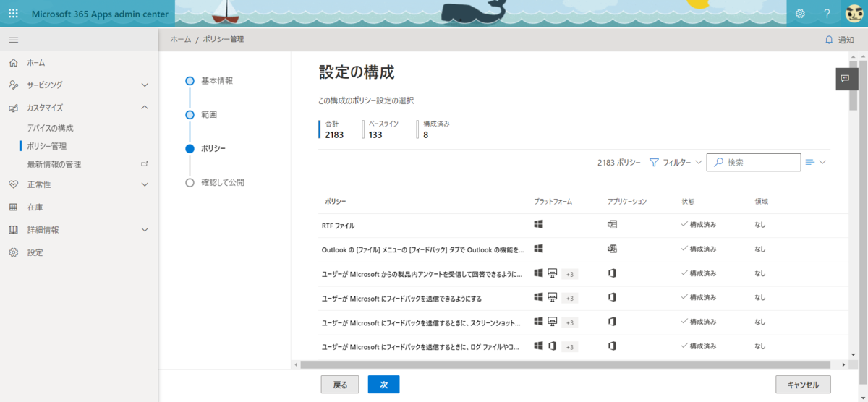This screenshot has height=402, width=868.
Task: Click +3 badge in スクリーンショット row
Action: pyautogui.click(x=570, y=322)
